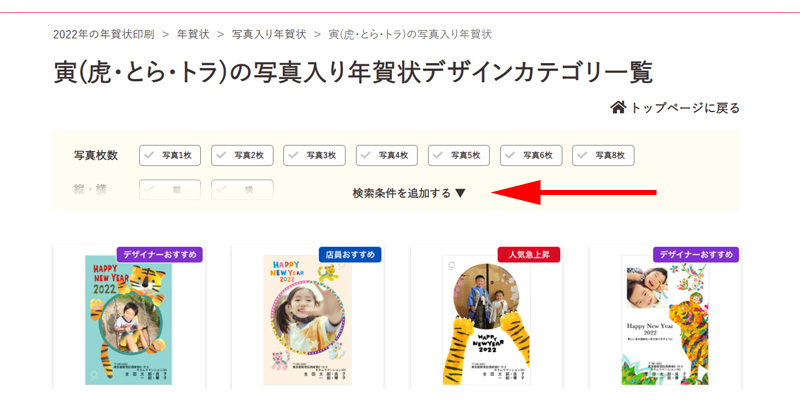
Task: Click the checkmark icon inside 写真1枚 filter
Action: pos(149,156)
